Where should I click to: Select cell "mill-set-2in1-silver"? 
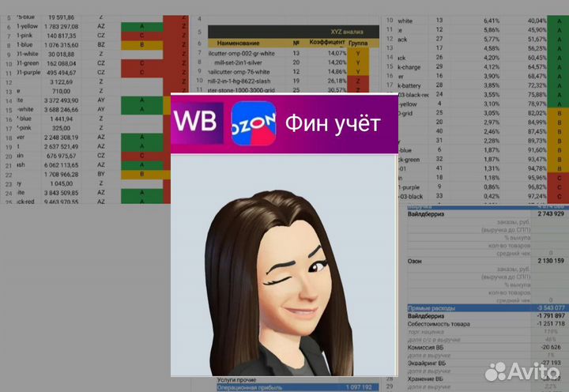238,62
